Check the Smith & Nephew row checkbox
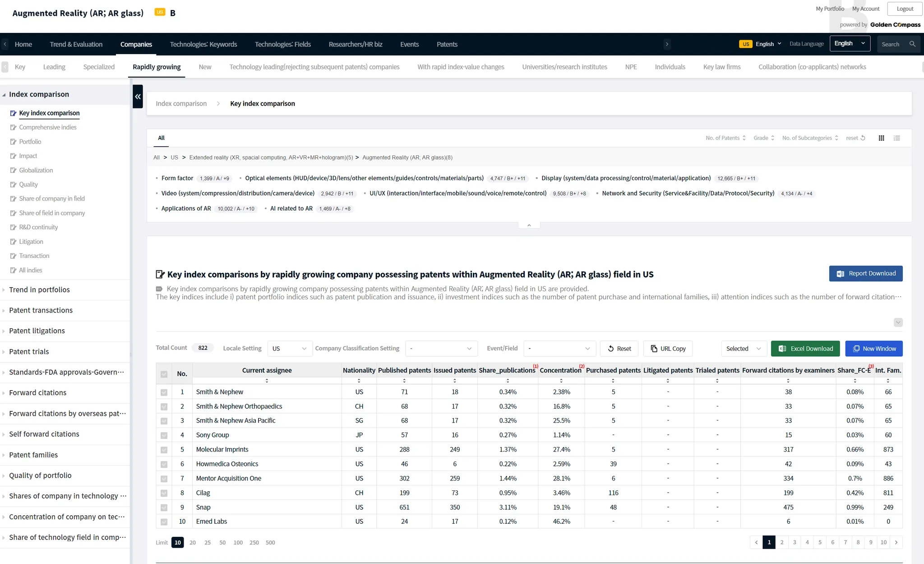 164,392
